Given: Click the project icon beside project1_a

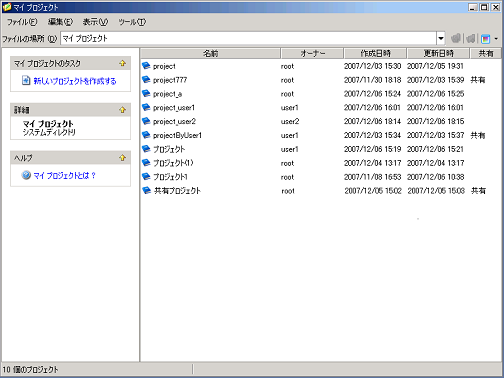Looking at the screenshot, I should [146, 93].
